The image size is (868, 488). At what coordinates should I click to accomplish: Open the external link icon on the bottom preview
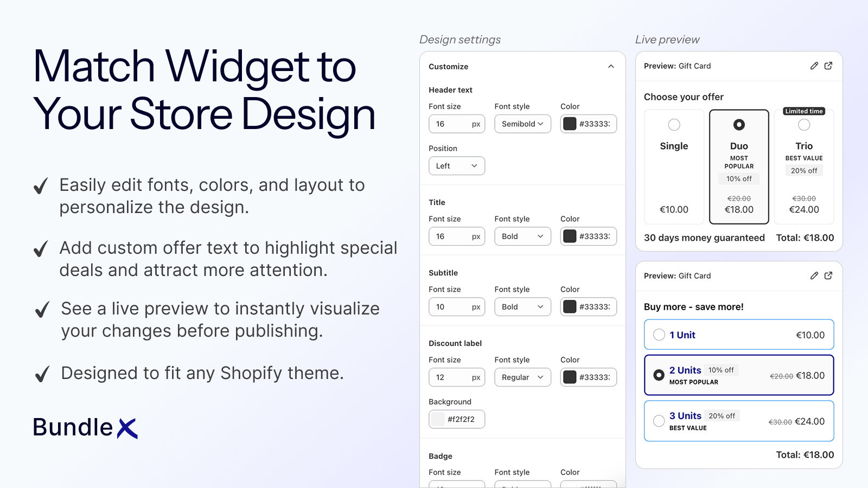pos(828,275)
